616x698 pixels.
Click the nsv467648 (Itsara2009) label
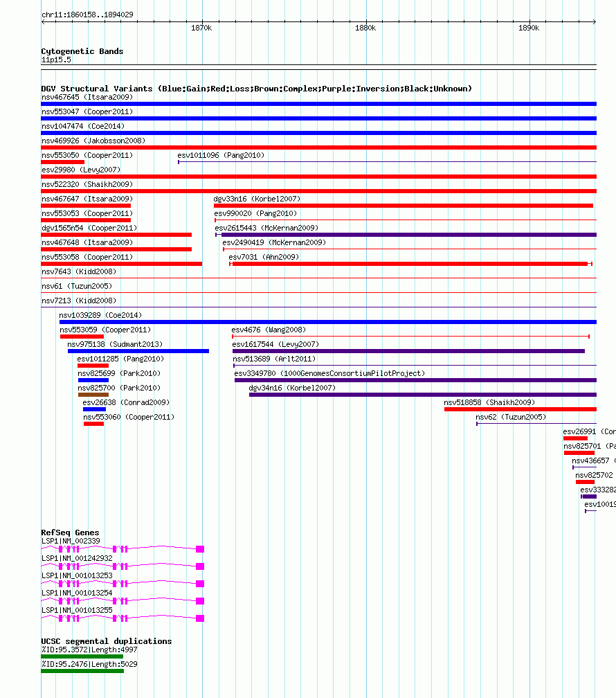tap(87, 242)
